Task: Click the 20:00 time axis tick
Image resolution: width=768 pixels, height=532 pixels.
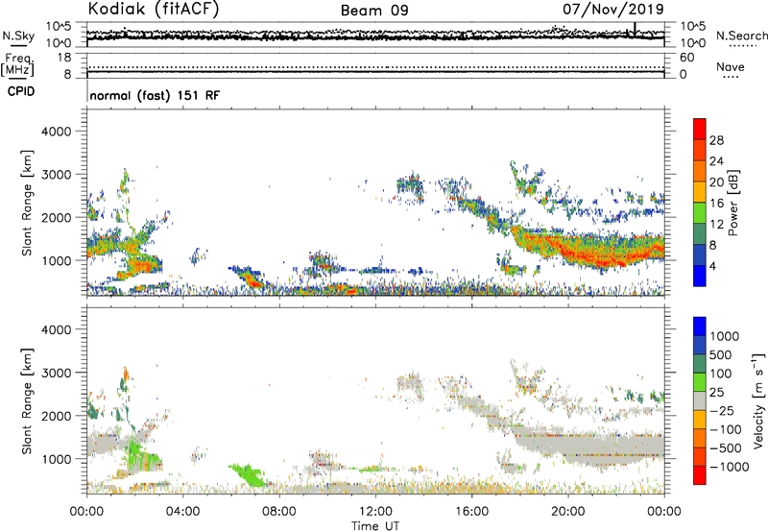Action: (x=567, y=512)
